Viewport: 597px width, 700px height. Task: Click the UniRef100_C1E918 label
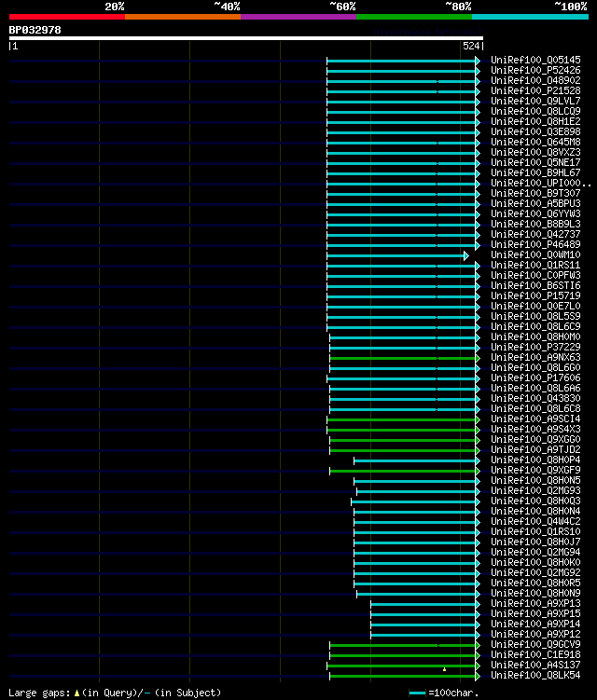pyautogui.click(x=535, y=655)
